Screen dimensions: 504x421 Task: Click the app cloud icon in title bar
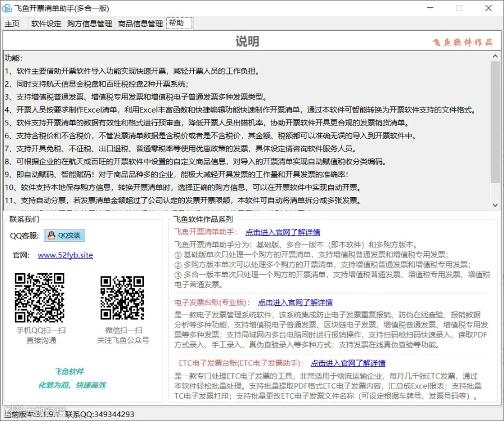pyautogui.click(x=7, y=8)
